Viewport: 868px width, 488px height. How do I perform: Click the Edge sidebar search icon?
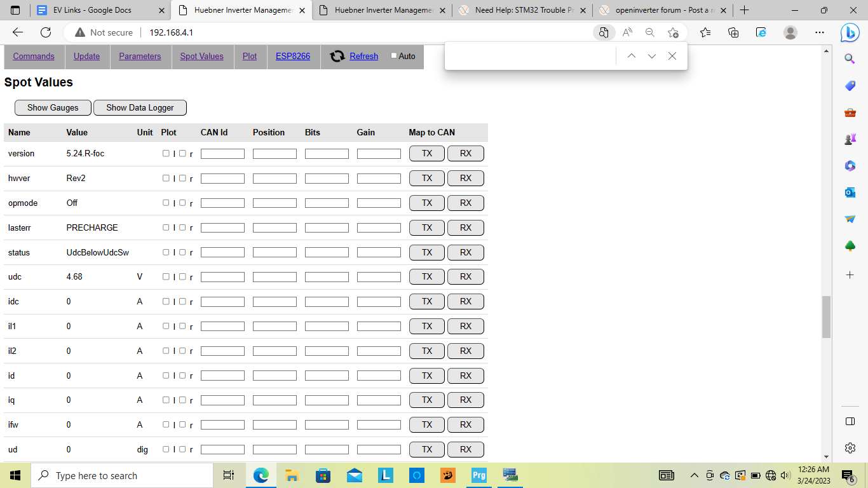point(850,59)
